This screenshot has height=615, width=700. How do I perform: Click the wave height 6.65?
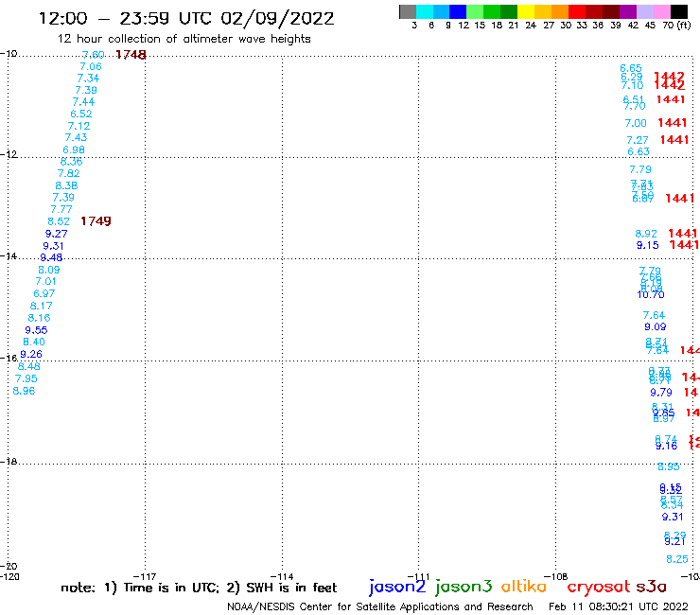(x=631, y=68)
